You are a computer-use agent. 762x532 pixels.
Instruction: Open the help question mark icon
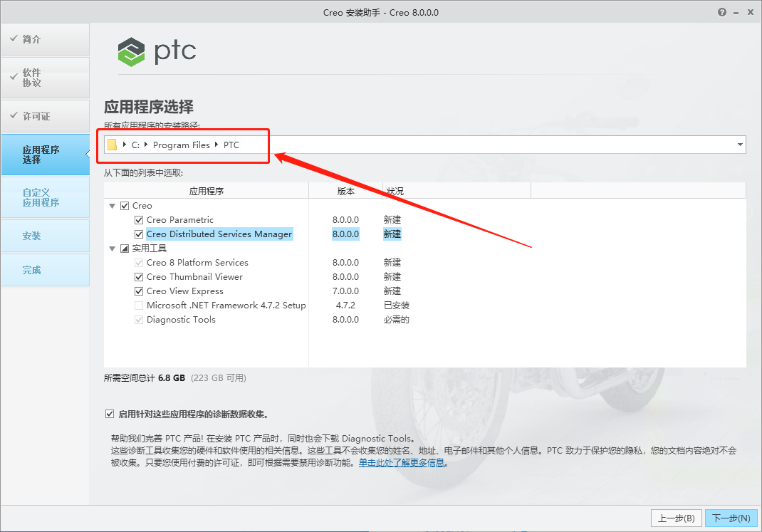[722, 13]
